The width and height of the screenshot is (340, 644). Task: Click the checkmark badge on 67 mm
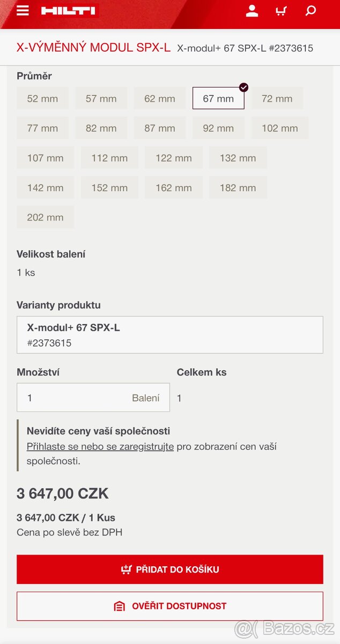(x=243, y=86)
